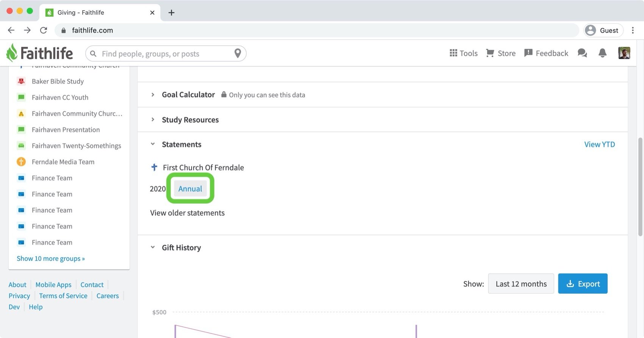Reload the faithlife.com page
Image resolution: width=644 pixels, height=338 pixels.
[x=44, y=30]
